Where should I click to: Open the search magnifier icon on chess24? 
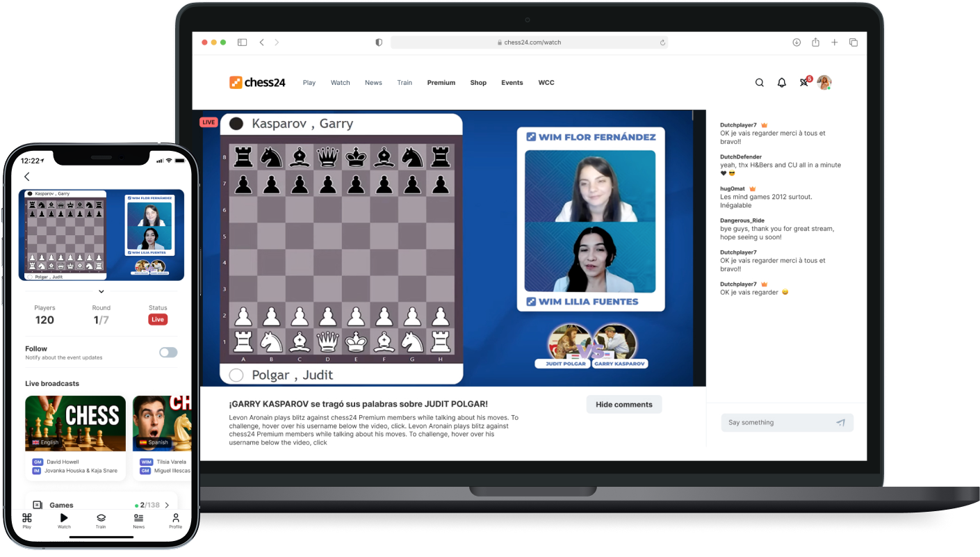click(760, 83)
